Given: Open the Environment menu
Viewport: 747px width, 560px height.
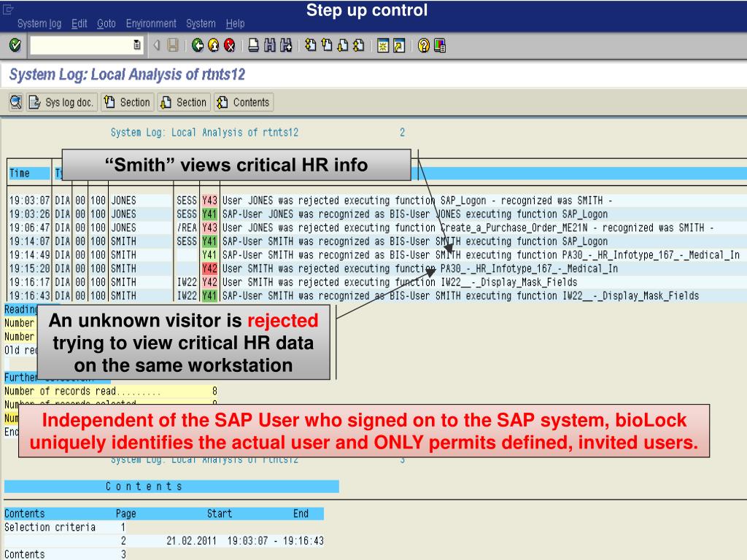Looking at the screenshot, I should pos(151,23).
